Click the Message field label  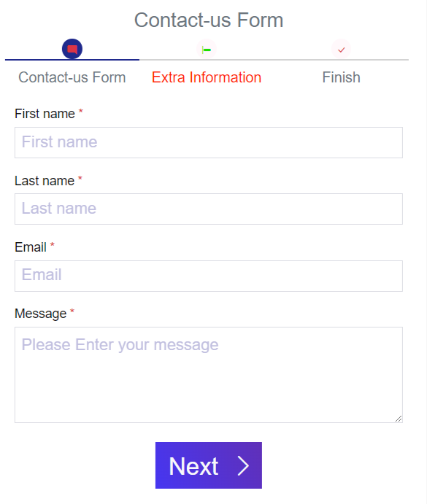41,314
